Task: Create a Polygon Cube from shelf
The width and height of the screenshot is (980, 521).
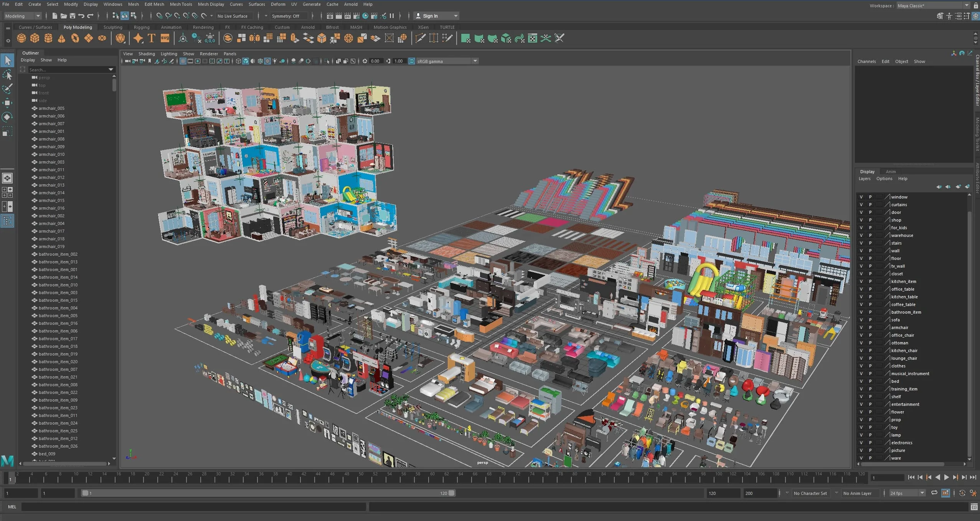Action: point(35,38)
